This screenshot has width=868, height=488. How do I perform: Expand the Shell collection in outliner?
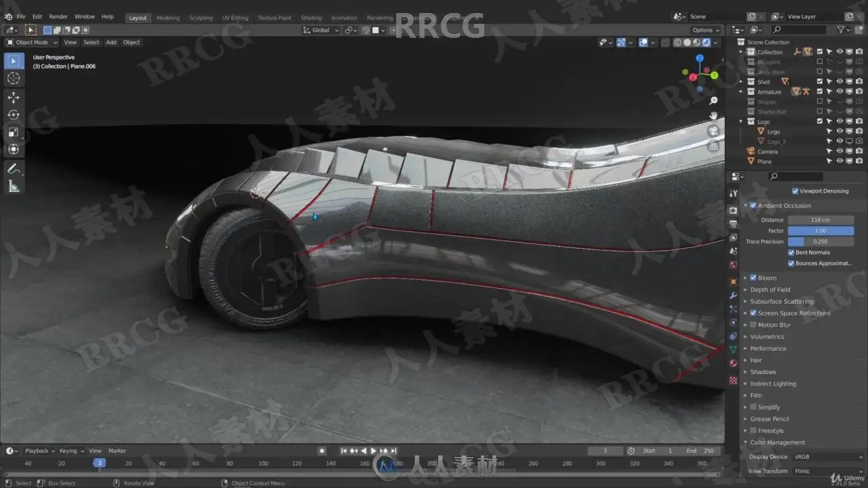pos(741,81)
